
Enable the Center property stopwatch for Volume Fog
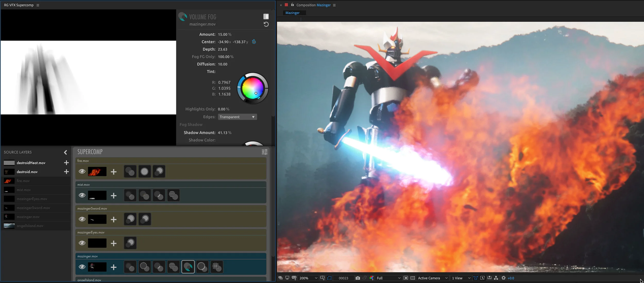(x=254, y=42)
